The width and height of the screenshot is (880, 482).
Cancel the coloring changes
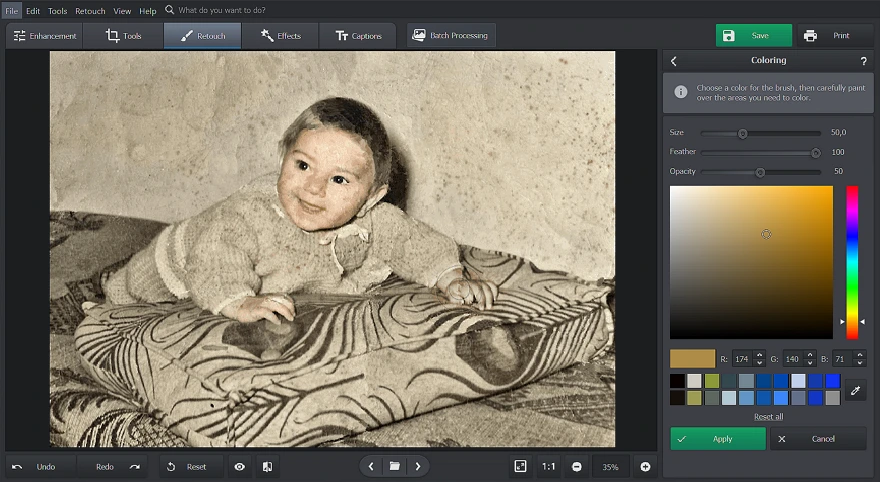tap(818, 439)
